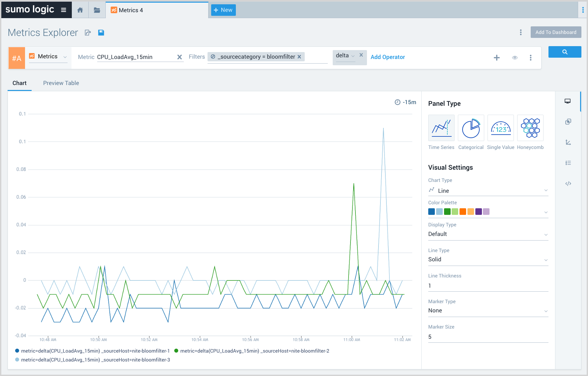Click Add To Dashboard button
The height and width of the screenshot is (376, 588).
pyautogui.click(x=556, y=32)
